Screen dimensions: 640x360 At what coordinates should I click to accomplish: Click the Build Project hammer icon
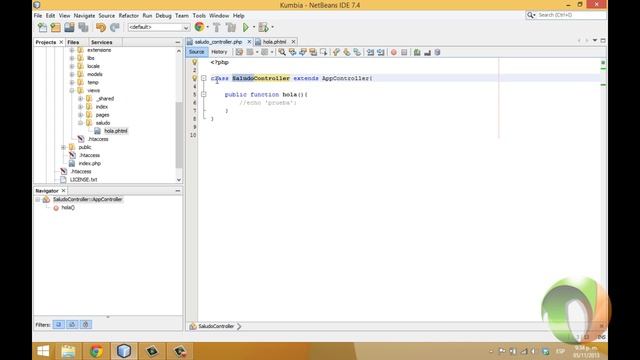point(217,27)
